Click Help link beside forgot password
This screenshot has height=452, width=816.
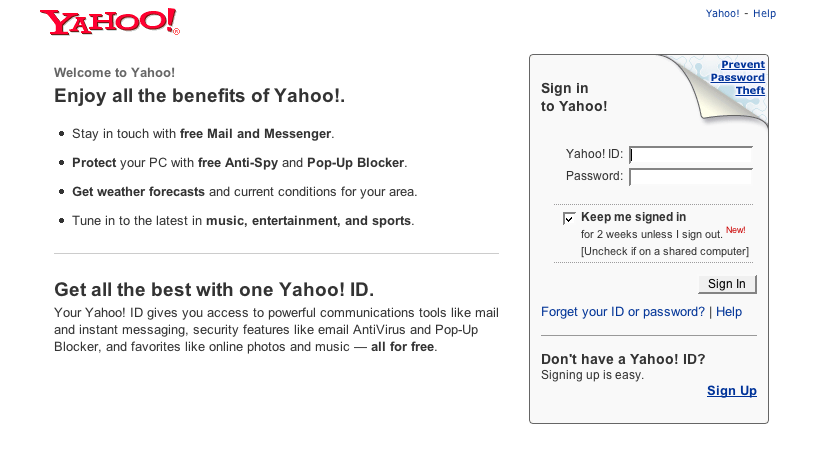[x=729, y=312]
